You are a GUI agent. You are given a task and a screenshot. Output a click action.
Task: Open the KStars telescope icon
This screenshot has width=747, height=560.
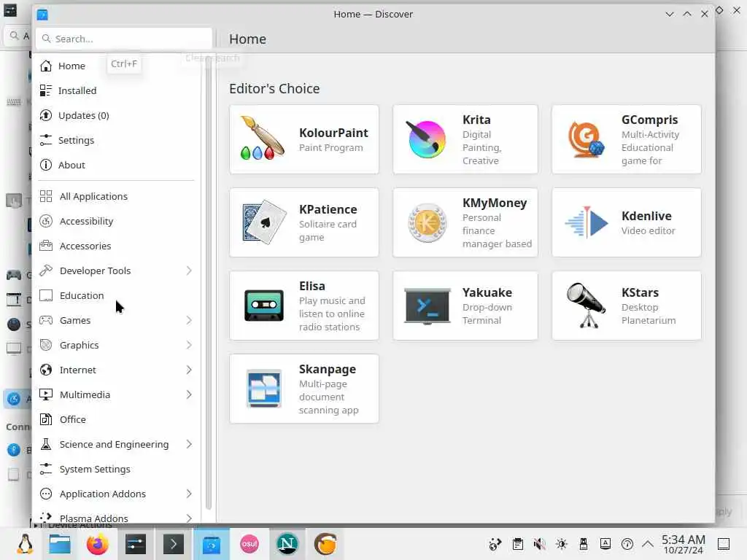pyautogui.click(x=587, y=306)
